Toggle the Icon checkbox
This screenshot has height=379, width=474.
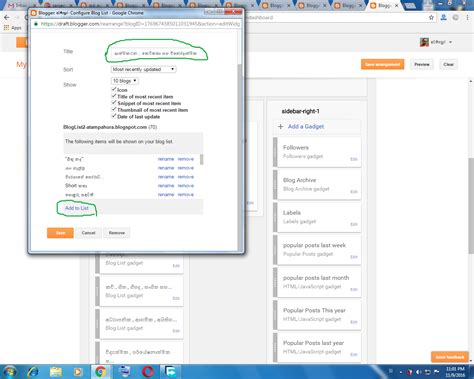coord(114,89)
